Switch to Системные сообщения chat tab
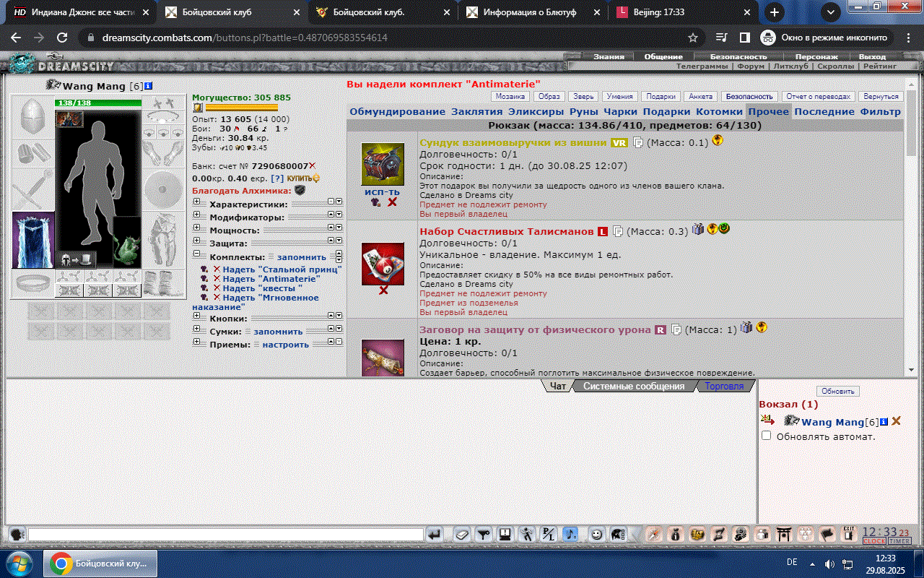 (634, 386)
